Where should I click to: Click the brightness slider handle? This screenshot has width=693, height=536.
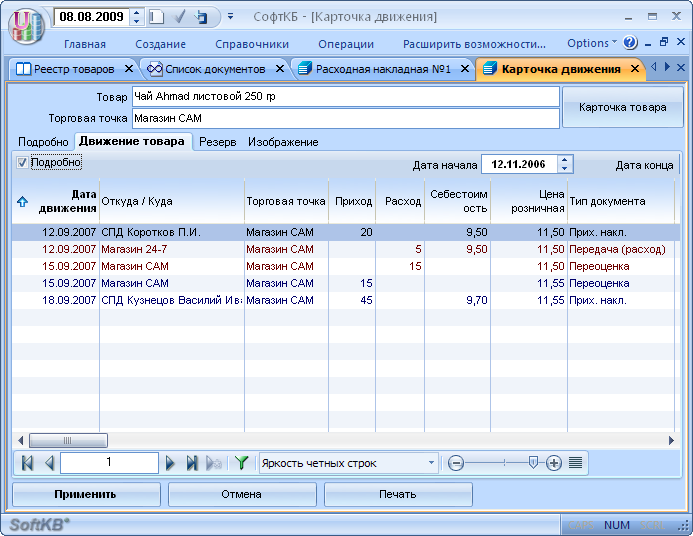(533, 463)
